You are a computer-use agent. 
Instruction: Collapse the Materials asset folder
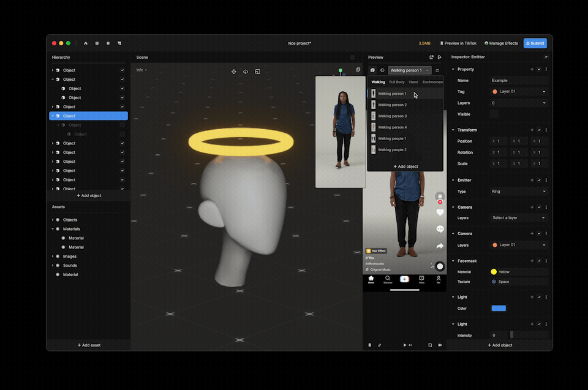[53, 229]
